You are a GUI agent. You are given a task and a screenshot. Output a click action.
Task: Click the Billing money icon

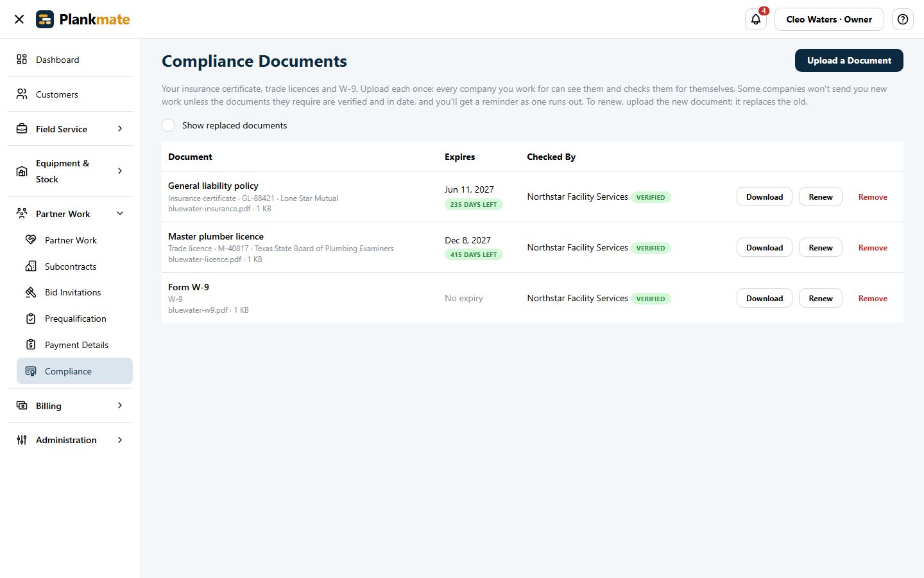(22, 406)
